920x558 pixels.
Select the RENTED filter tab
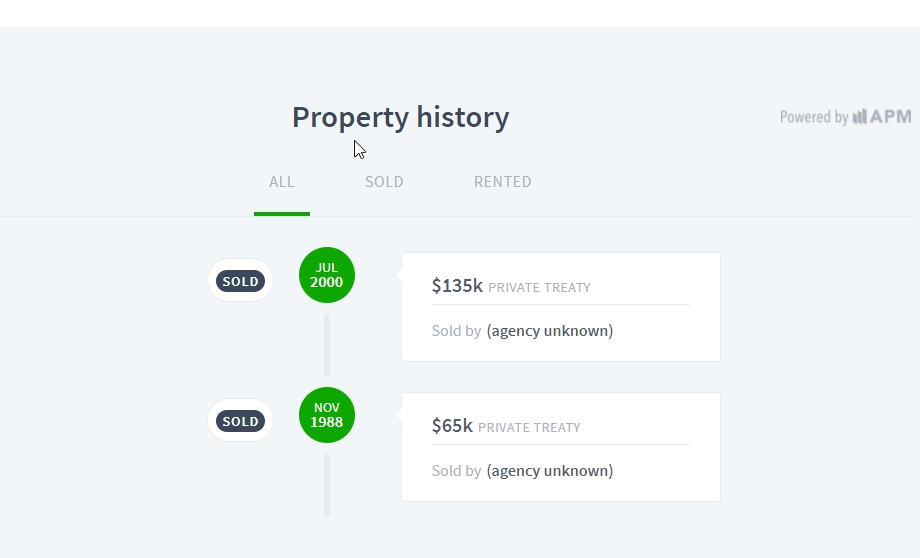pyautogui.click(x=503, y=182)
